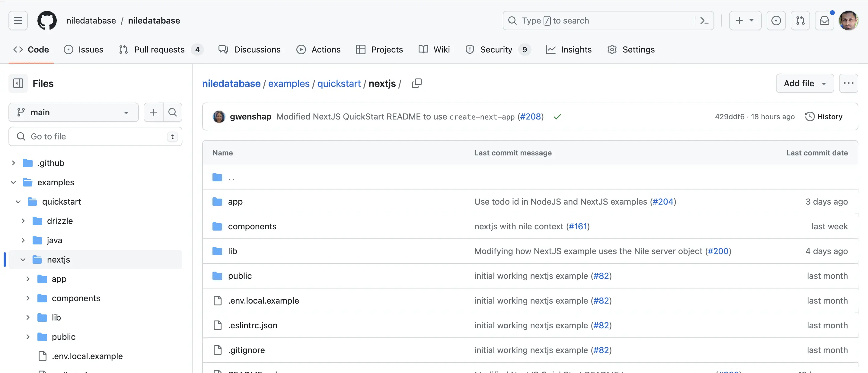Open the hamburger navigation menu
This screenshot has width=868, height=373.
(x=18, y=21)
